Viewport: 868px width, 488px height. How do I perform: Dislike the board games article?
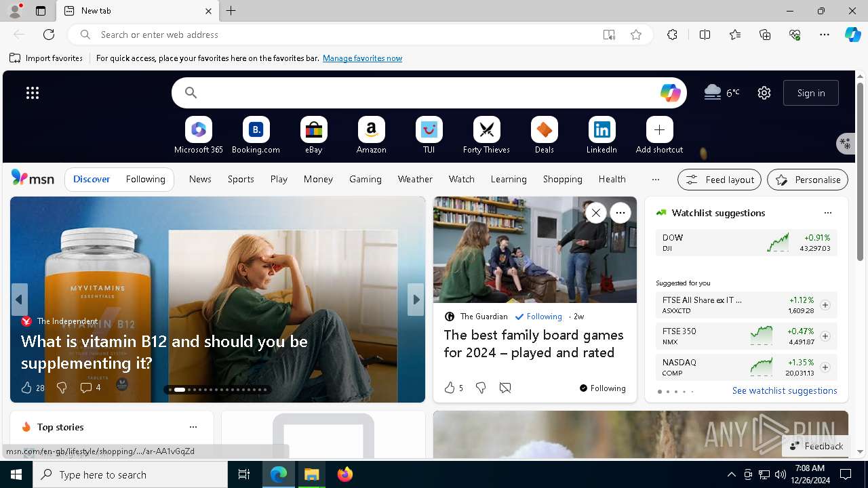[481, 388]
